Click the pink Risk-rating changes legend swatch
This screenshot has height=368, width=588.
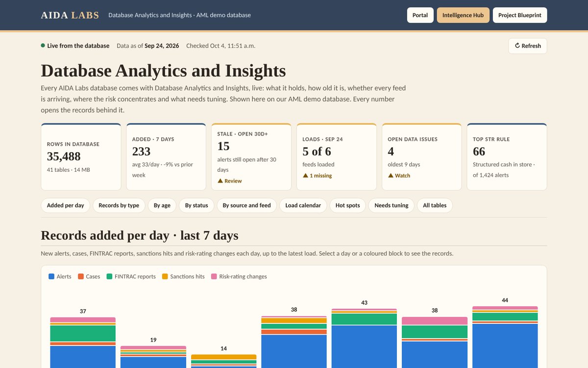coord(214,277)
